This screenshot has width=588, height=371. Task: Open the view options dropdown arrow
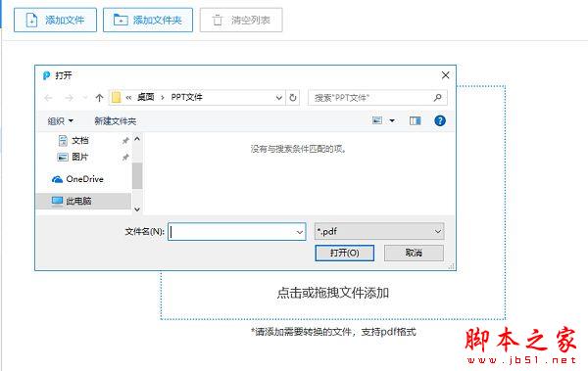(x=392, y=120)
